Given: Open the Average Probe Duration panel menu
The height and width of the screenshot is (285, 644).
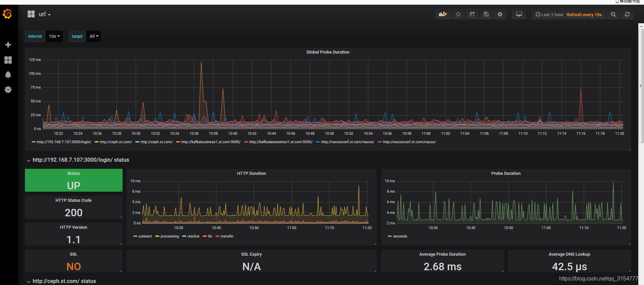Looking at the screenshot, I should [442, 254].
